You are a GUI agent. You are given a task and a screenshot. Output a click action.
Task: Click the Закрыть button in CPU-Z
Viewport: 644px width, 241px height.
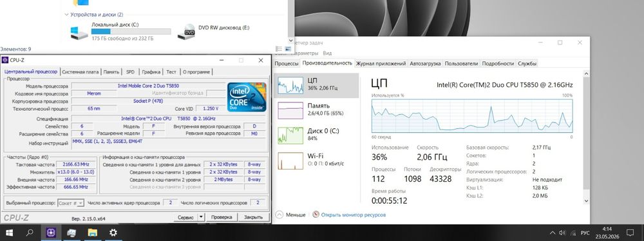tap(254, 217)
